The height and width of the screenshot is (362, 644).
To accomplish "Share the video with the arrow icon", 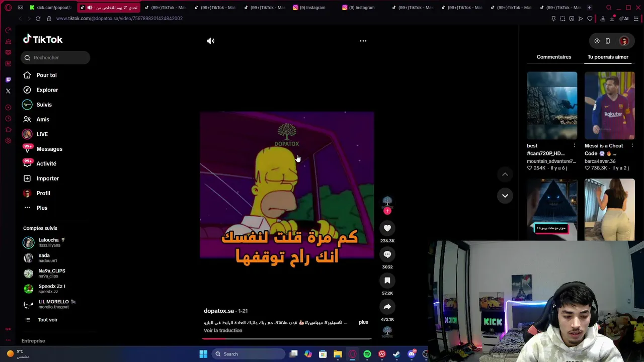I will (387, 307).
